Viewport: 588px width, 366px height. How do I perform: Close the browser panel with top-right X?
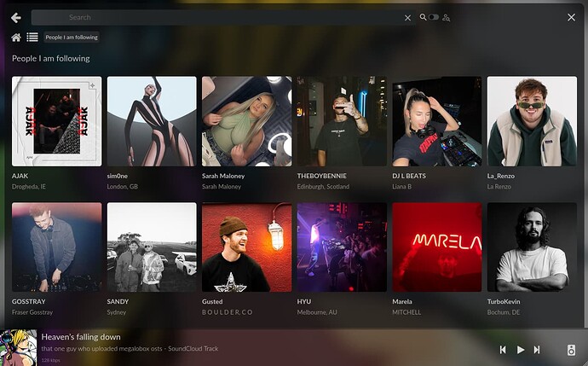pos(571,17)
